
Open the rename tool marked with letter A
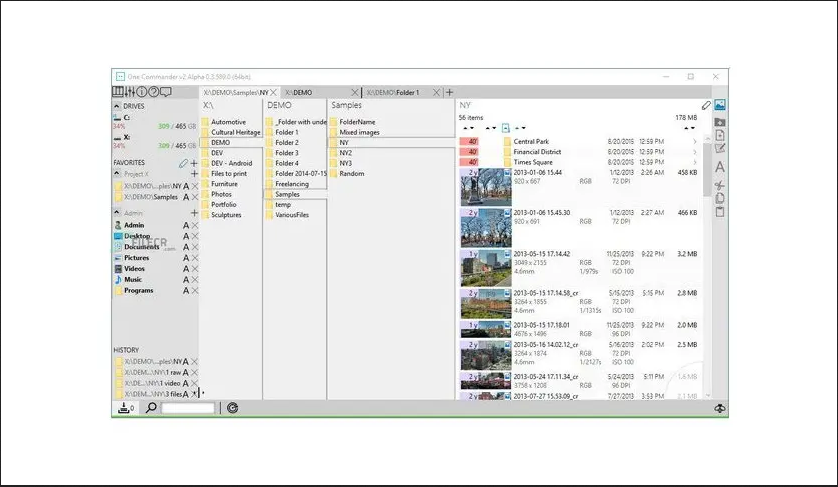[720, 167]
